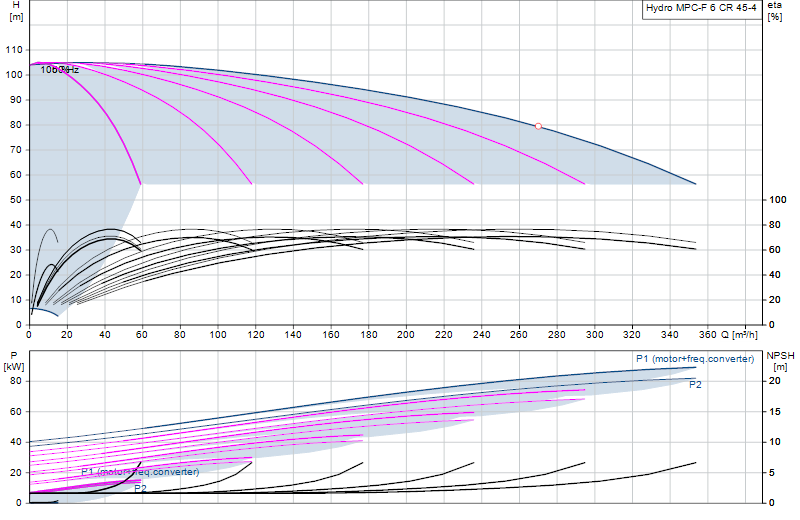Image resolution: width=800 pixels, height=520 pixels.
Task: Click the 'P2' label at lower left of power chart
Action: [x=140, y=488]
